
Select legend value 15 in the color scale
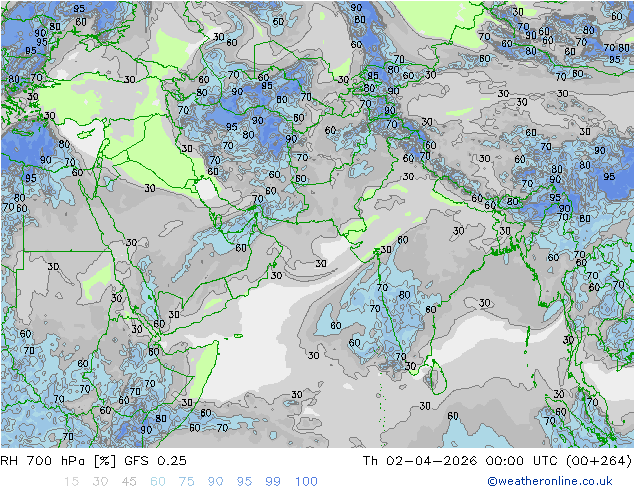[x=71, y=481]
